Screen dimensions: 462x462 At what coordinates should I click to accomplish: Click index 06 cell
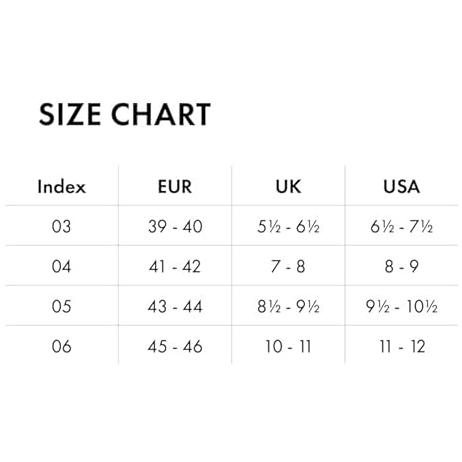(x=62, y=346)
